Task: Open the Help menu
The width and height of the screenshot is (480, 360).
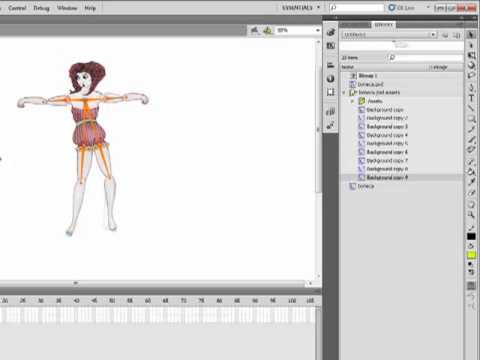Action: [x=90, y=8]
